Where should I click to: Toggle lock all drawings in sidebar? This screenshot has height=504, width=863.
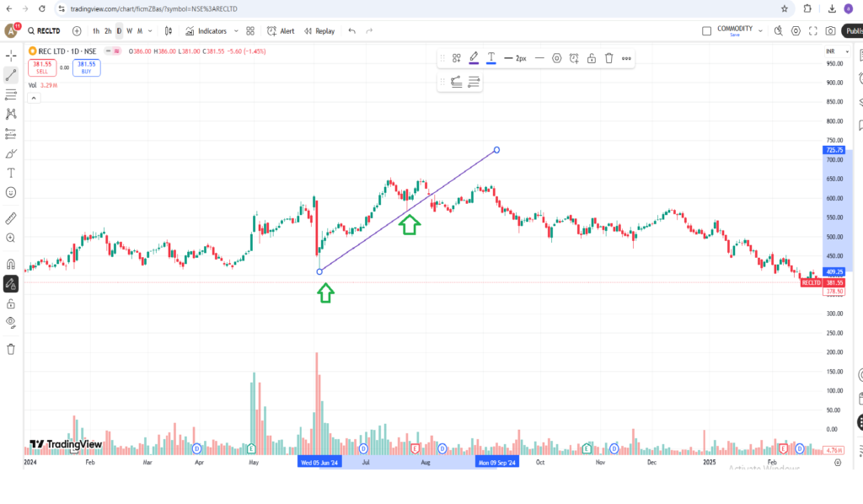pos(11,303)
